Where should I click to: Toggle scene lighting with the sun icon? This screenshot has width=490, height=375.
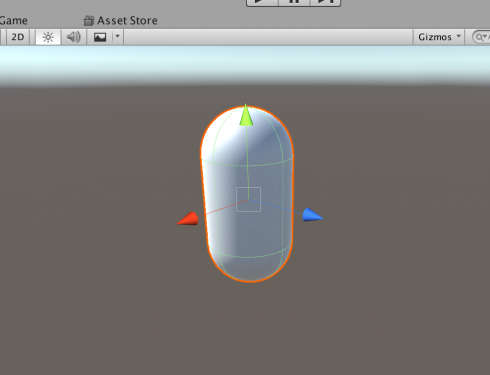click(48, 37)
